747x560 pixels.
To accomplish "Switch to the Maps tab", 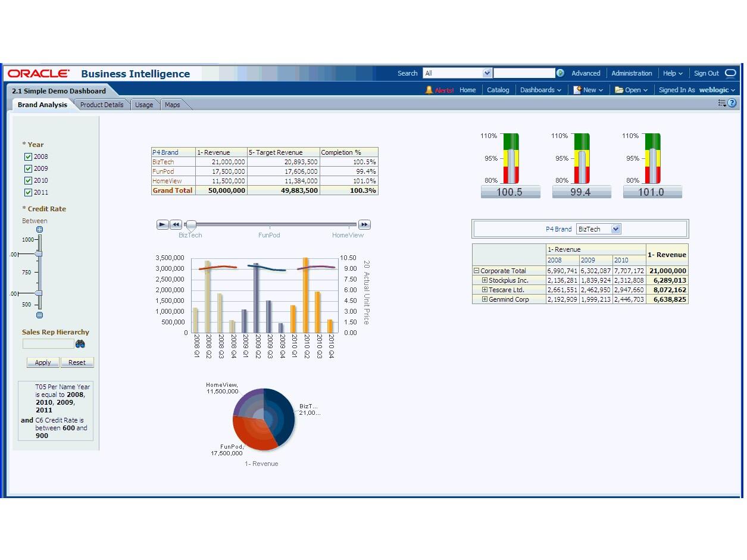I will 173,105.
